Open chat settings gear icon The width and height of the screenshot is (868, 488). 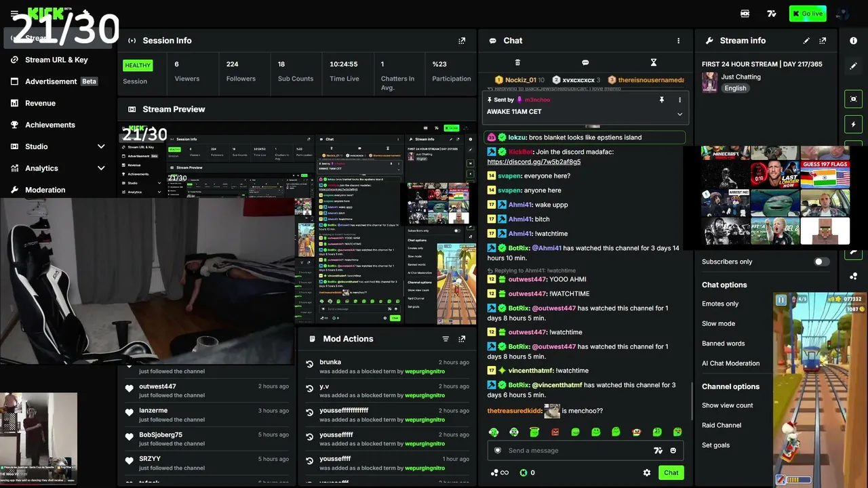click(x=647, y=472)
